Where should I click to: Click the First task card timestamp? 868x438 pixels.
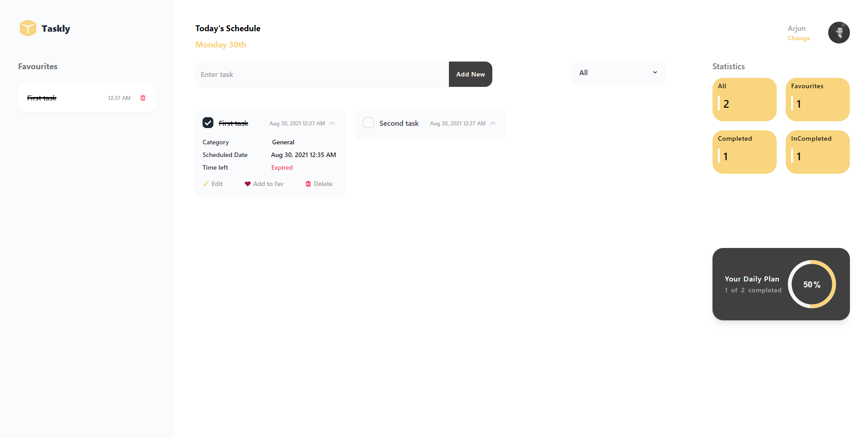coord(297,124)
